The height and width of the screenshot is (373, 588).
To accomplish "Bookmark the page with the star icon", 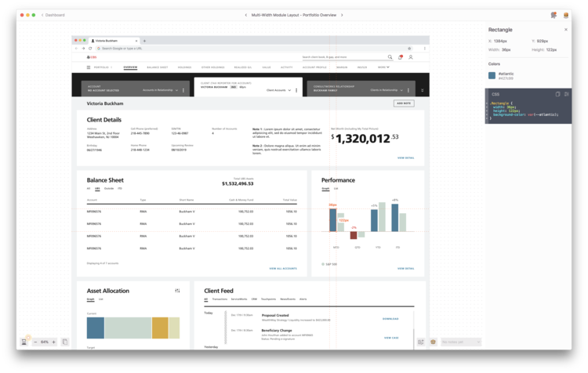I will [x=409, y=49].
